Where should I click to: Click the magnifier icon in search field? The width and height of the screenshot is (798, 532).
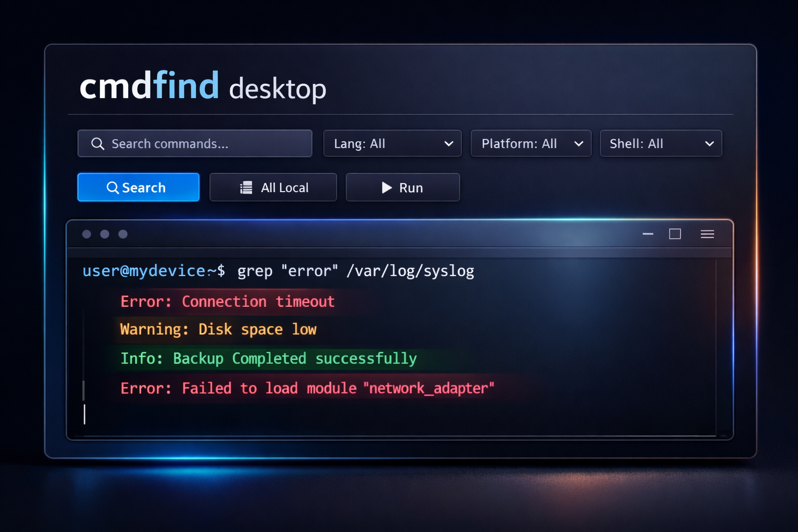(98, 144)
